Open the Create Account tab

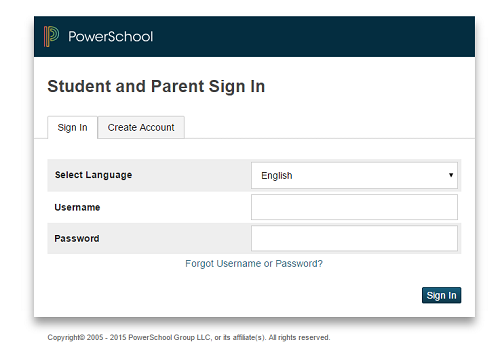tap(141, 127)
